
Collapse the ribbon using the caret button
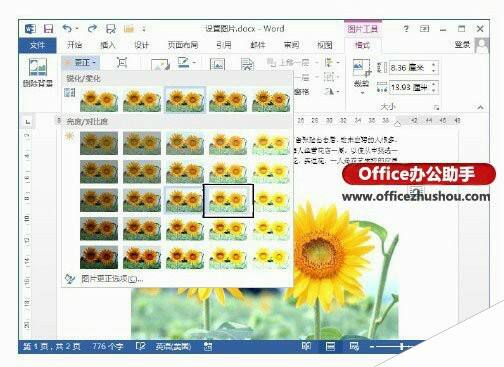point(480,107)
